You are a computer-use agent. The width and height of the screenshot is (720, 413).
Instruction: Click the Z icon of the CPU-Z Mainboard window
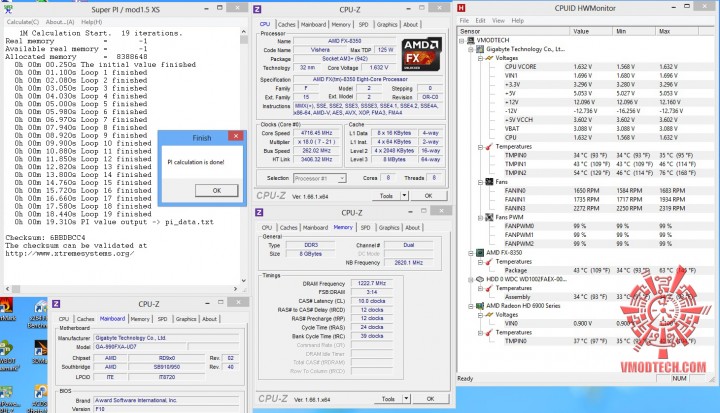click(x=56, y=304)
